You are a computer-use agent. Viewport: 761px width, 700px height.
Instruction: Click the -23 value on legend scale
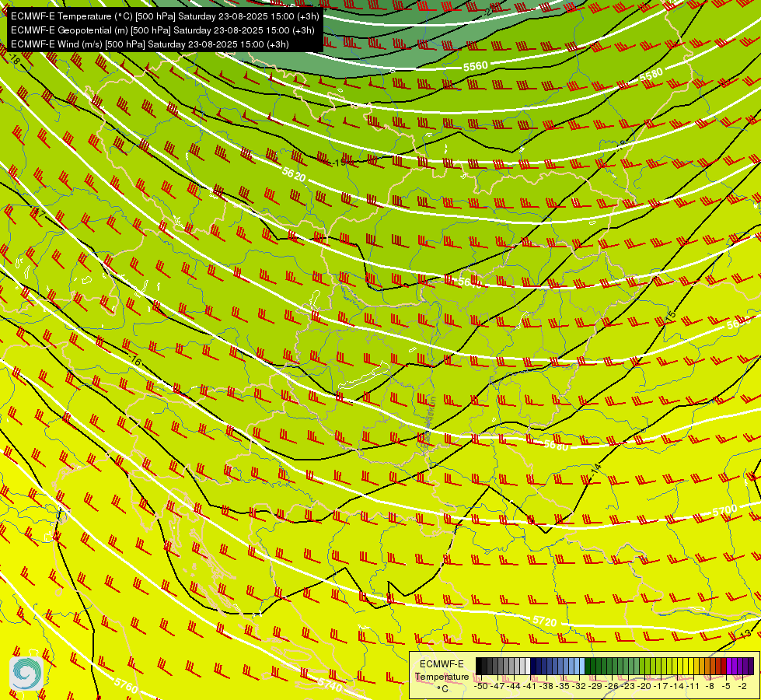[x=627, y=686]
